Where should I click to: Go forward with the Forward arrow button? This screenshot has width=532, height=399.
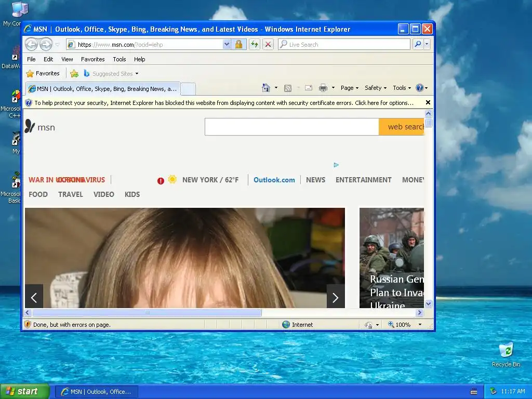point(46,45)
